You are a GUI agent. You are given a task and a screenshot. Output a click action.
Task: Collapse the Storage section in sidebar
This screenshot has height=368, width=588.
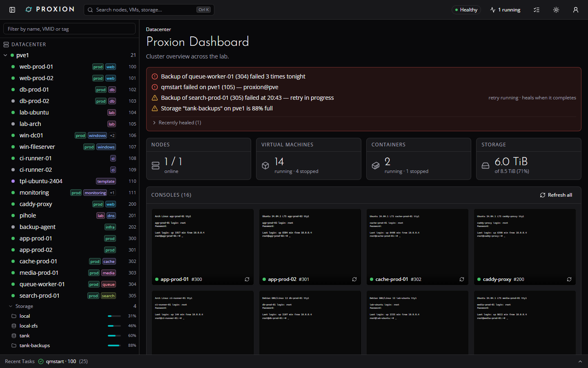(x=11, y=306)
